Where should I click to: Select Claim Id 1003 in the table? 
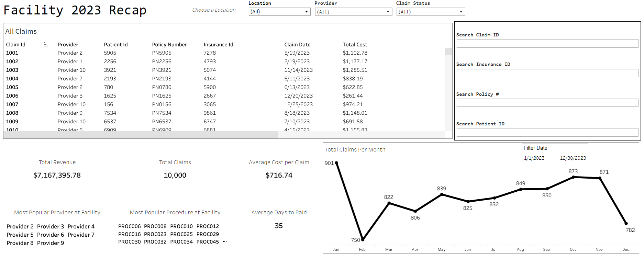(x=12, y=70)
